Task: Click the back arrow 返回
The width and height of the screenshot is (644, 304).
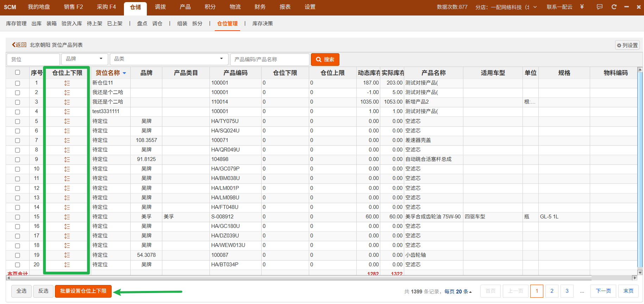Action: pyautogui.click(x=19, y=45)
